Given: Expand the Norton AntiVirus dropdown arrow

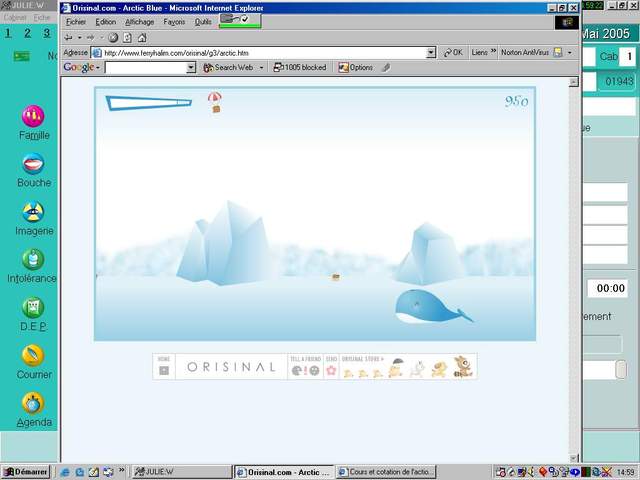Looking at the screenshot, I should click(569, 52).
